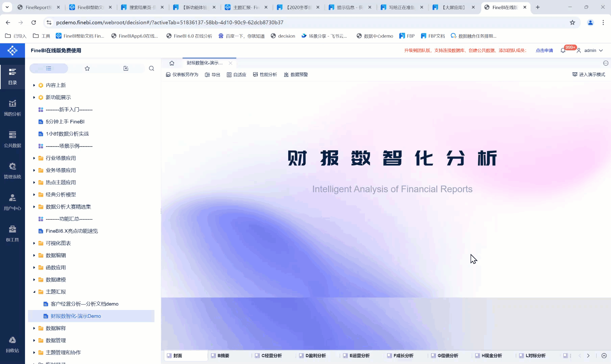
Task: Select the 财报数智化-演示 dashboard tab
Action: coord(205,63)
